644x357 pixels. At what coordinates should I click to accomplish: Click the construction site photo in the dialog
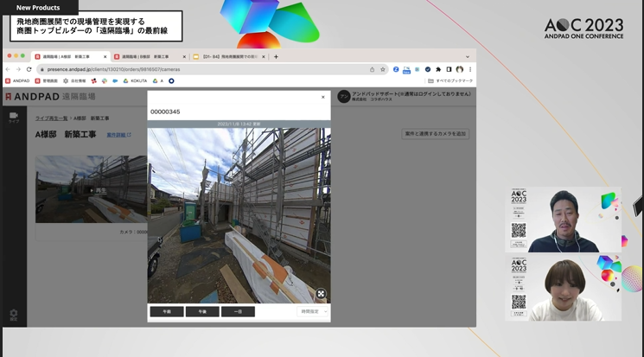[x=239, y=215]
